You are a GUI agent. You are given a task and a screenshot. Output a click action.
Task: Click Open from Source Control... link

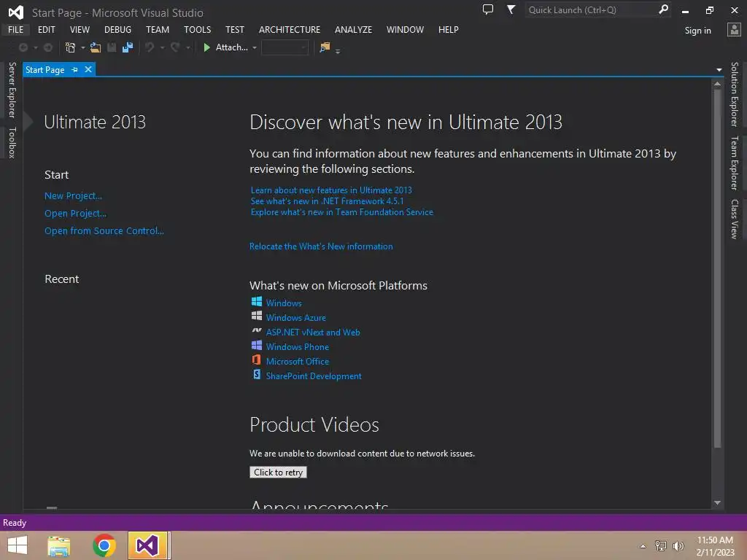point(104,231)
